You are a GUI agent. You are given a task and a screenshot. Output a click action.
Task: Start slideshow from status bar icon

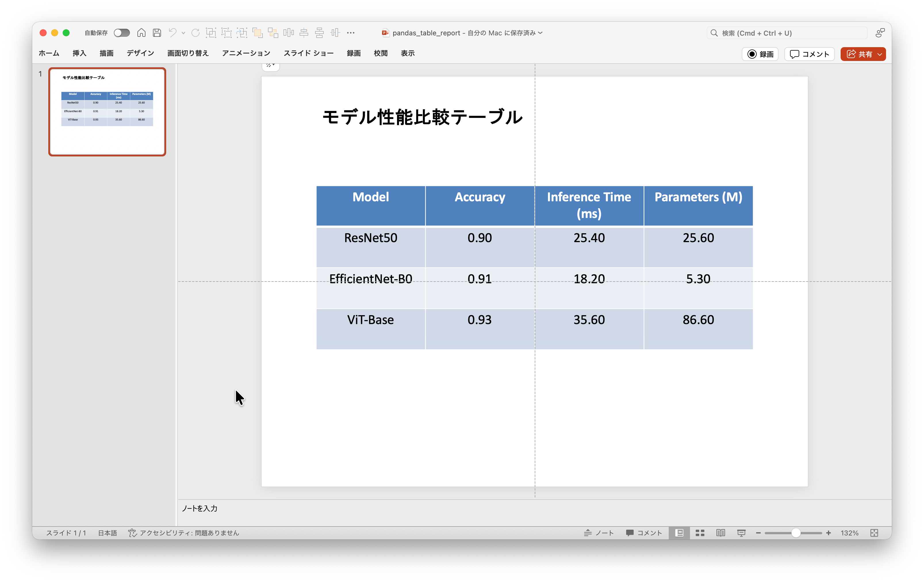click(741, 533)
